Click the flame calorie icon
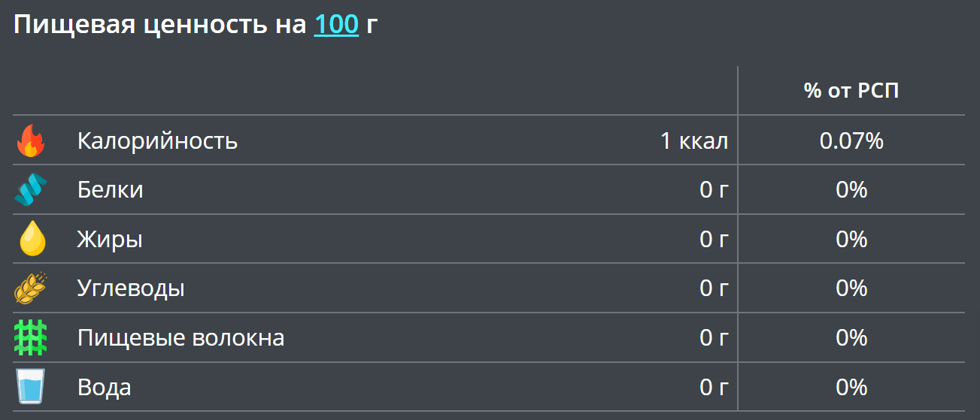Image resolution: width=980 pixels, height=420 pixels. (x=31, y=141)
